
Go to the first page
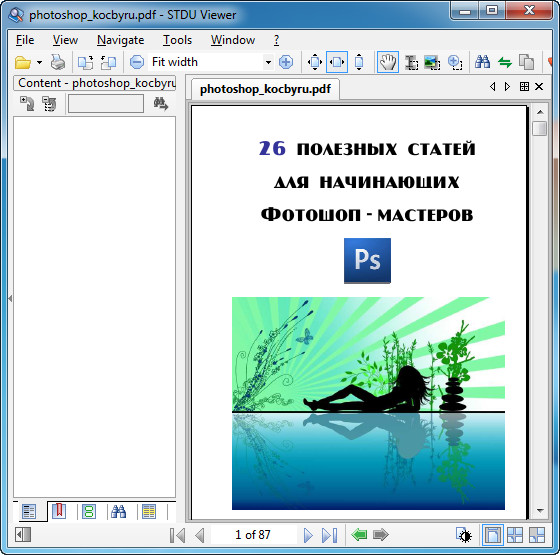click(178, 535)
